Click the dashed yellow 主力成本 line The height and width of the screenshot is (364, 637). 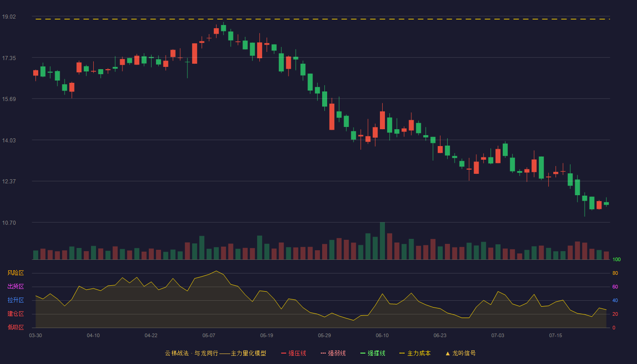[323, 19]
